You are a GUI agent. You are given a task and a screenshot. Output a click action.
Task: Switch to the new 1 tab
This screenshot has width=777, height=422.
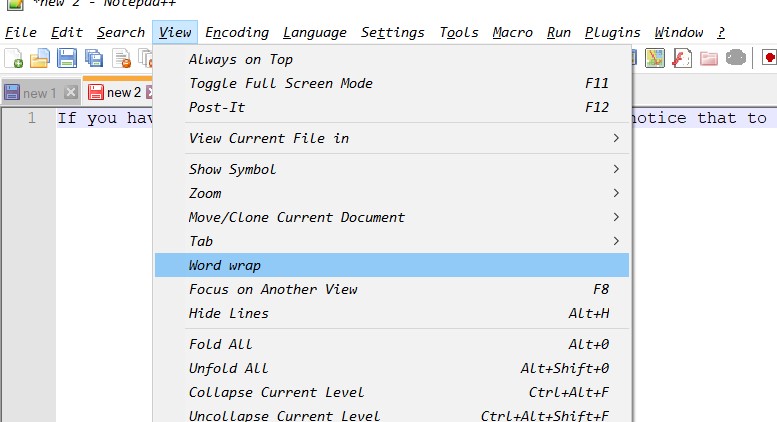tap(40, 93)
